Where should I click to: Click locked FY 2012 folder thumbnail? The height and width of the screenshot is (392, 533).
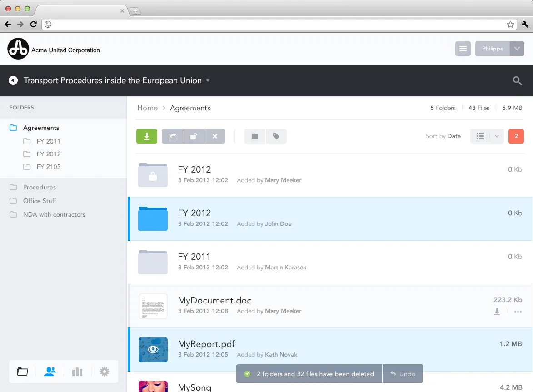pos(153,175)
